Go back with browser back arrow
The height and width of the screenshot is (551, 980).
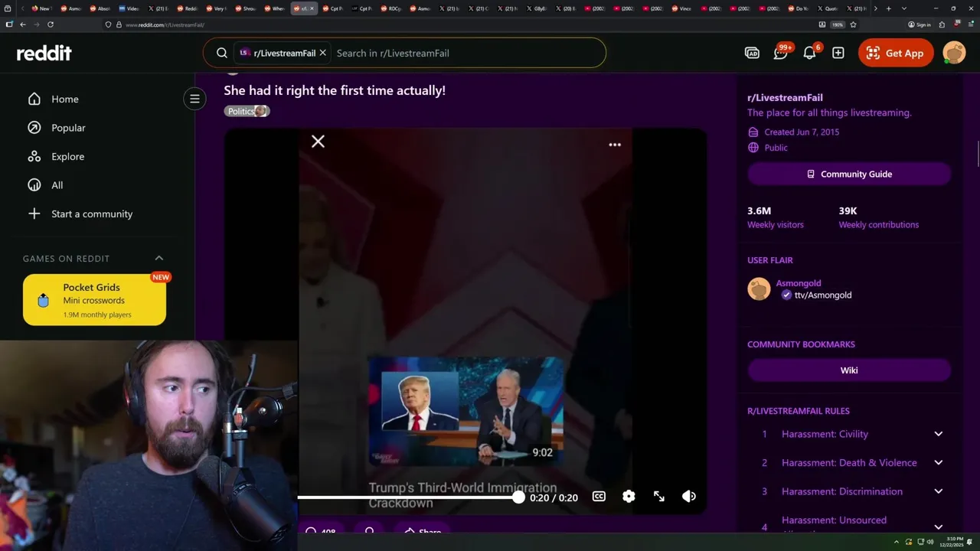[x=23, y=24]
